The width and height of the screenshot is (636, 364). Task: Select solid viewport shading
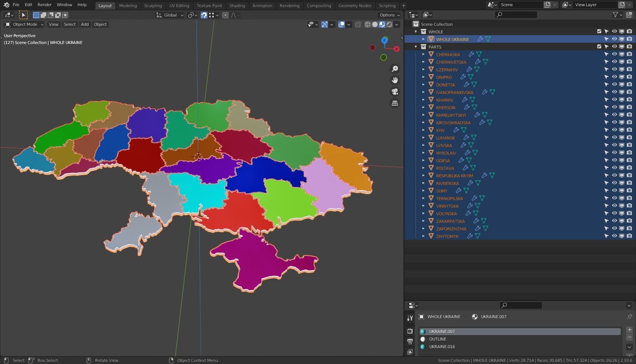coord(375,24)
